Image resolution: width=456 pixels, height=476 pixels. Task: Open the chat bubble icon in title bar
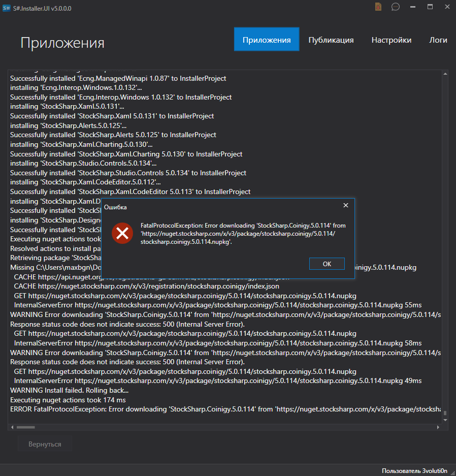(396, 7)
